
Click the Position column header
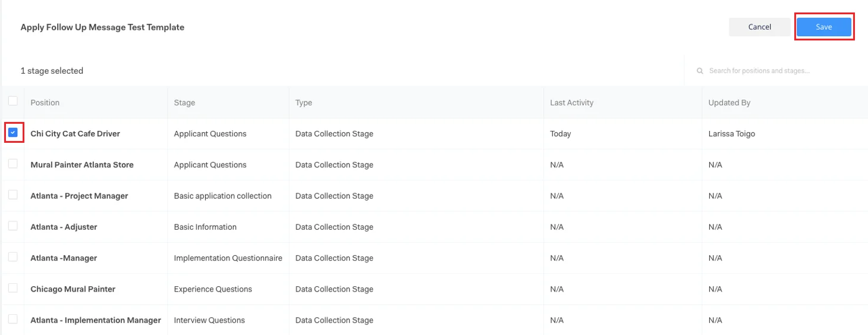[x=45, y=102]
